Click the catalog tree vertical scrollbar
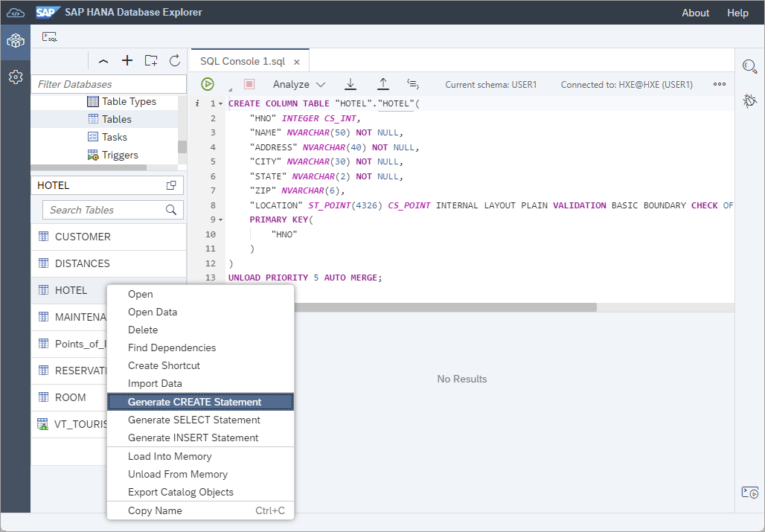The height and width of the screenshot is (532, 765). coord(182,147)
